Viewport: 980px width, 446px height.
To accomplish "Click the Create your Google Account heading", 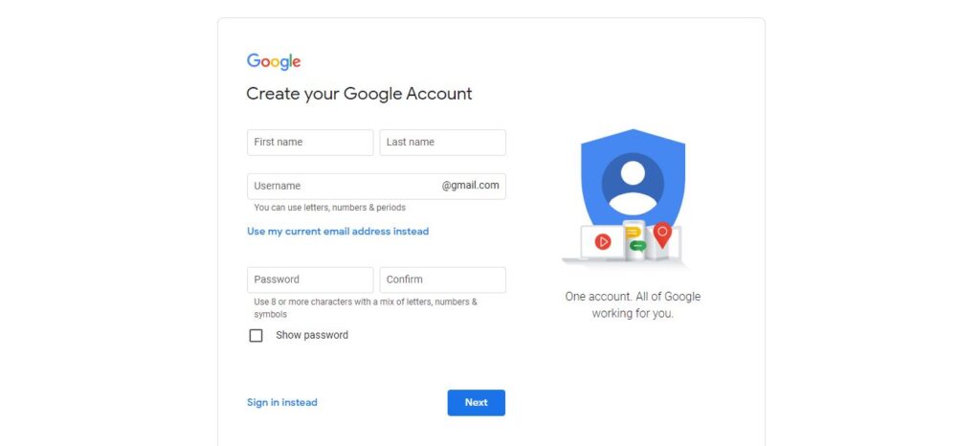I will (x=359, y=95).
